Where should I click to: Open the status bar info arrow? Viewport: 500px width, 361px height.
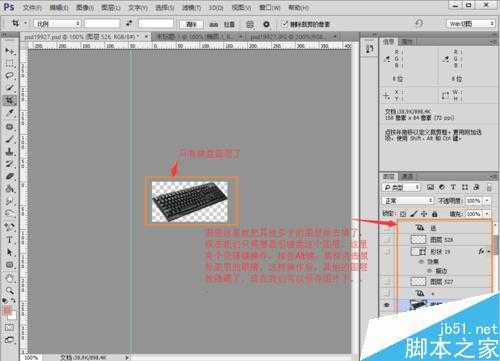pyautogui.click(x=127, y=358)
